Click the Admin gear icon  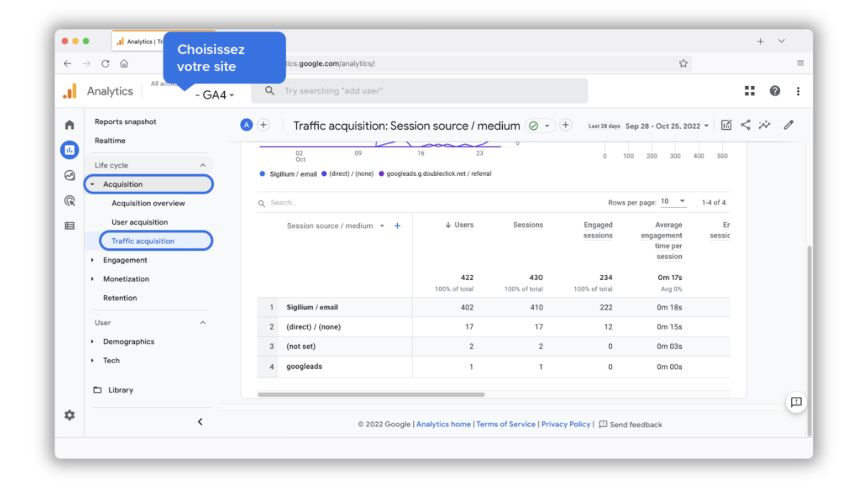(70, 415)
